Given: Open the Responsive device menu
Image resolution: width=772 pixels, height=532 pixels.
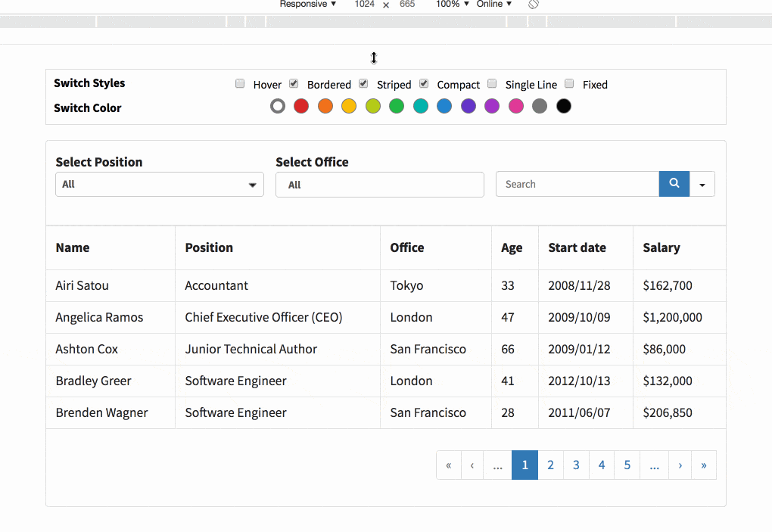Looking at the screenshot, I should pyautogui.click(x=307, y=5).
